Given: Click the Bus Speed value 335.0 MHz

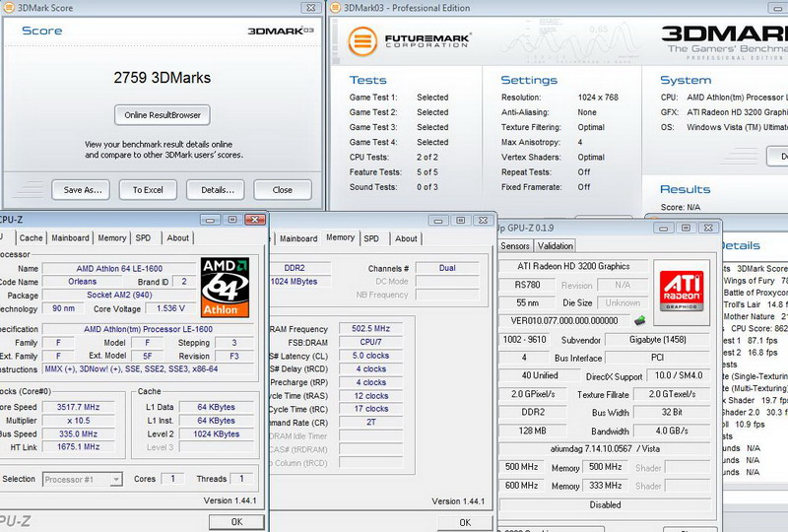Looking at the screenshot, I should point(79,433).
